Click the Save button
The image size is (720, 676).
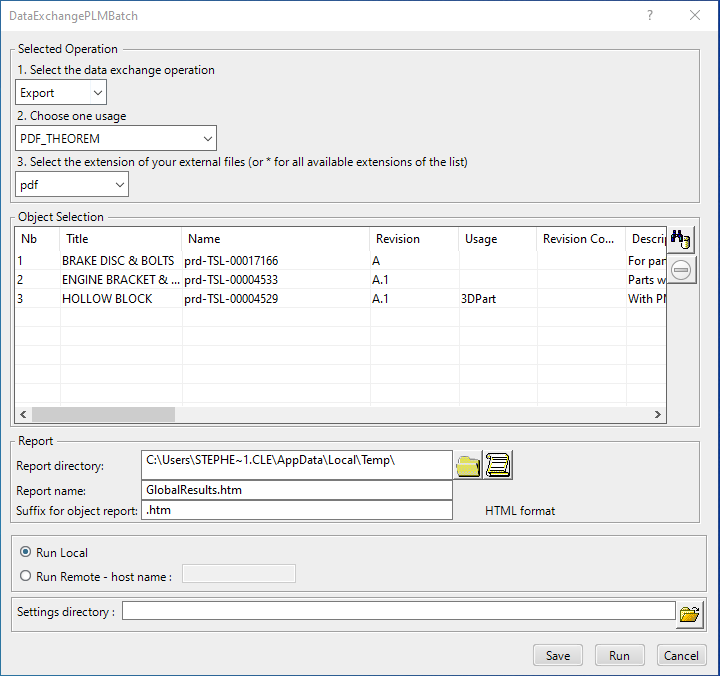[x=558, y=655]
